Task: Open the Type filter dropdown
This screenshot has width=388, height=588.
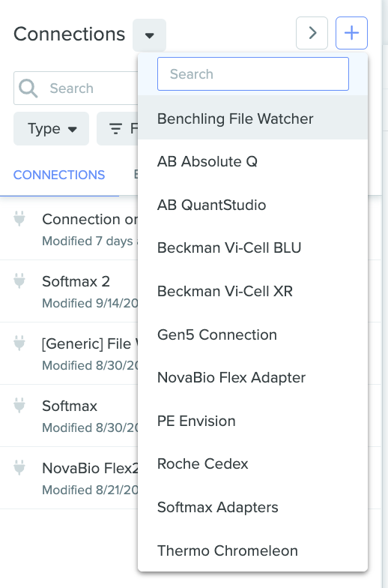Action: pyautogui.click(x=51, y=129)
